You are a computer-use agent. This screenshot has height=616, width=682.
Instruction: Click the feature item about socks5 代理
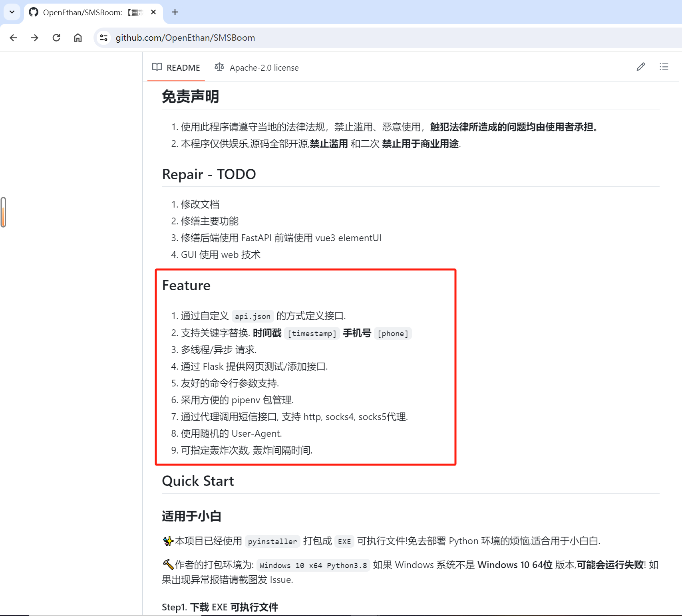[294, 417]
